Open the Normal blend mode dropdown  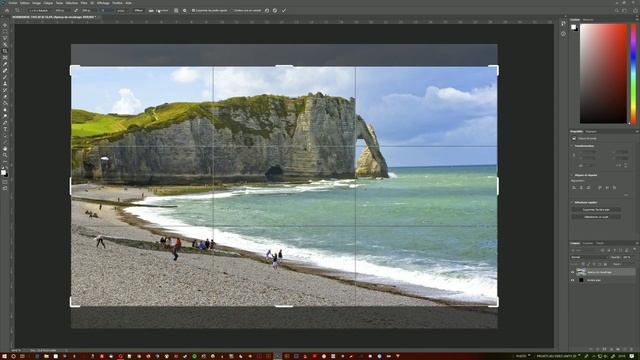pos(589,257)
